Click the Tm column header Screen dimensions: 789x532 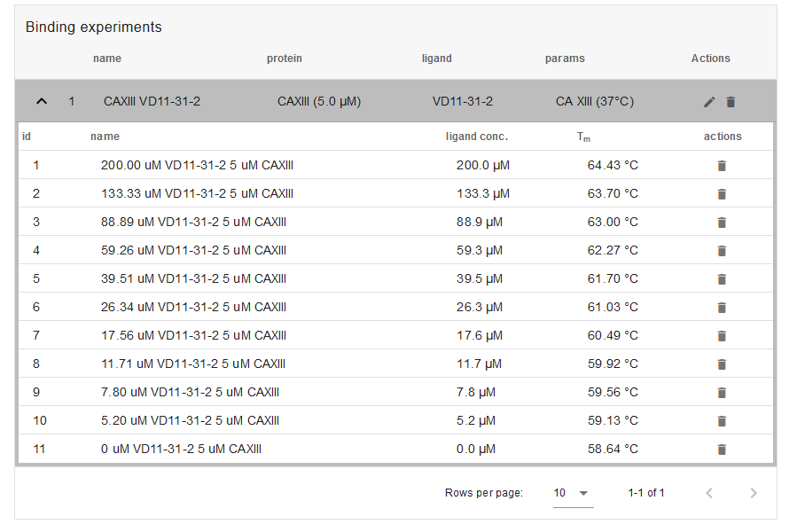(x=582, y=137)
